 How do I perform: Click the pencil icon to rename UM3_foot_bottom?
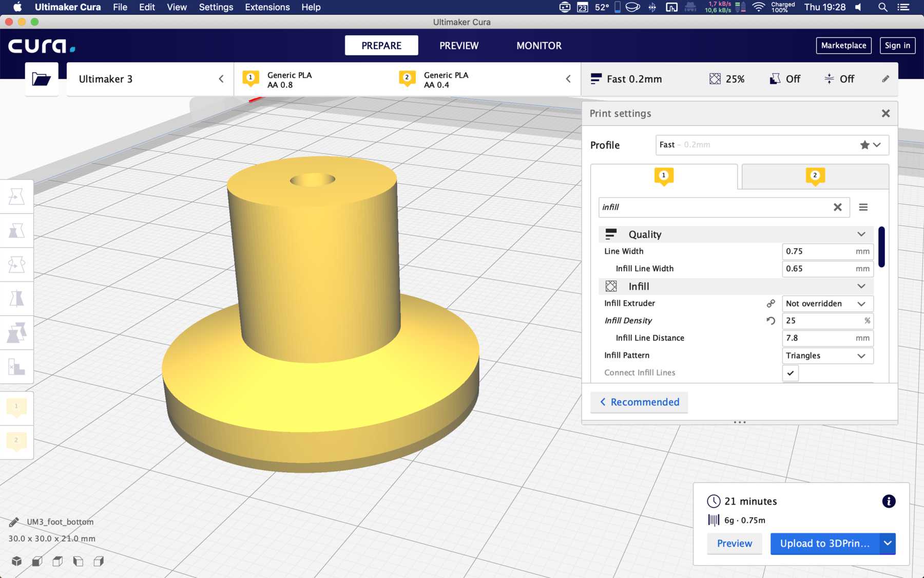coord(14,522)
